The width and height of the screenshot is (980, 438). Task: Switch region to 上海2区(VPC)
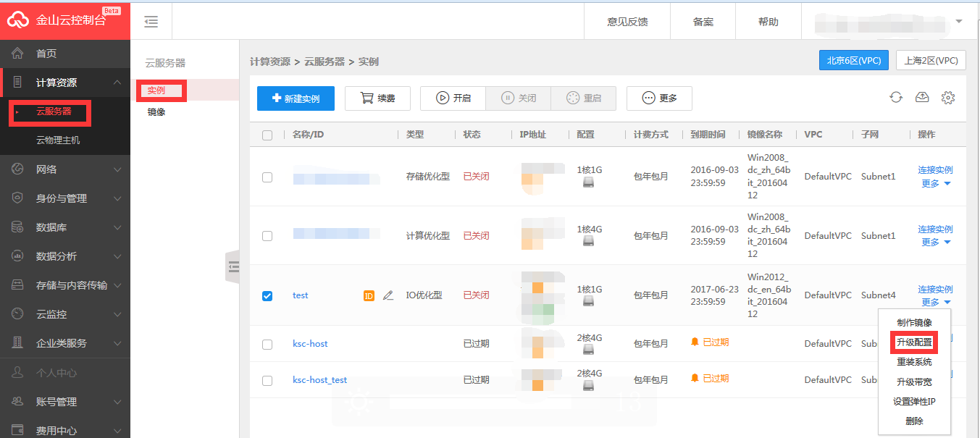click(x=931, y=61)
